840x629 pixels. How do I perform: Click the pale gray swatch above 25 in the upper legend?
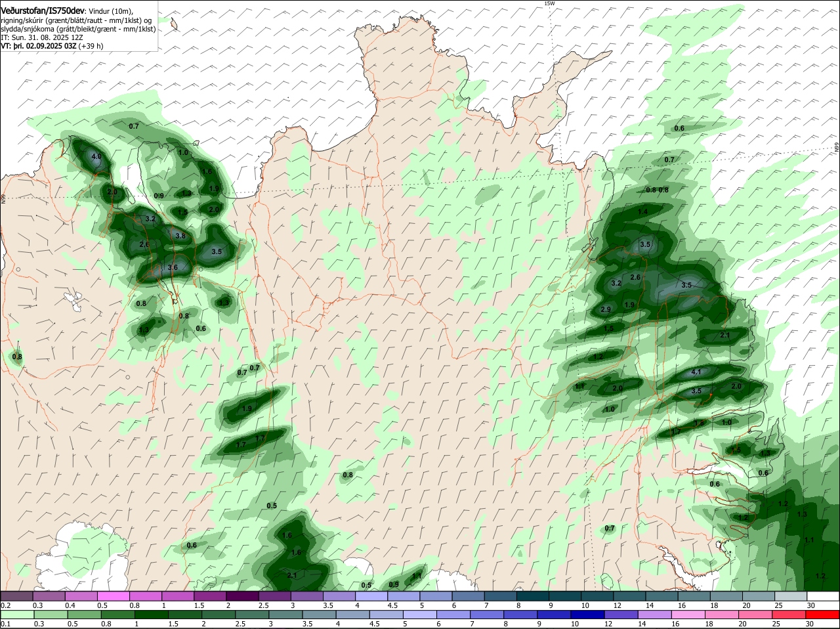click(790, 596)
